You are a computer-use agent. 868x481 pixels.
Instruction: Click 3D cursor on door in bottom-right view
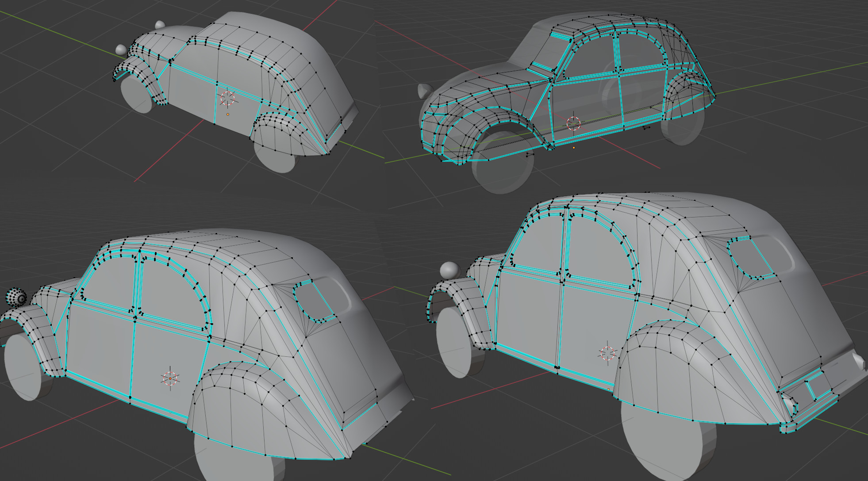point(607,353)
